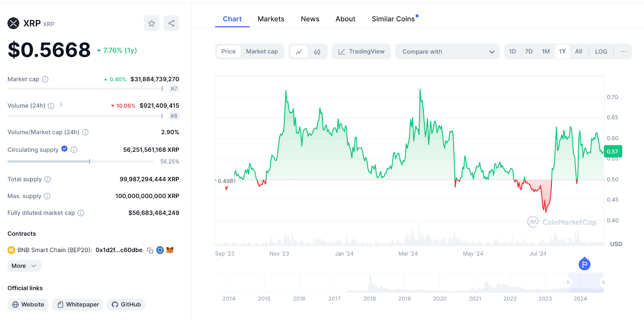Open the Compare with dropdown
This screenshot has width=644, height=320.
pyautogui.click(x=448, y=52)
